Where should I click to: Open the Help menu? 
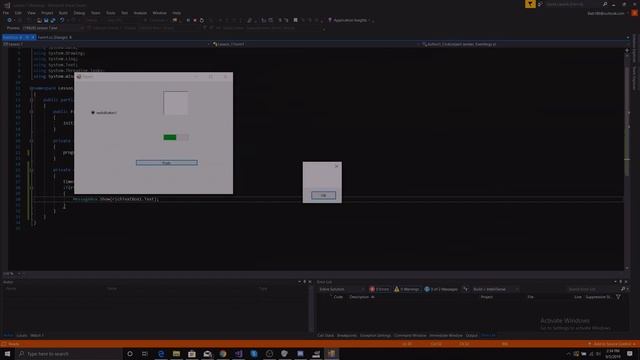coord(176,13)
